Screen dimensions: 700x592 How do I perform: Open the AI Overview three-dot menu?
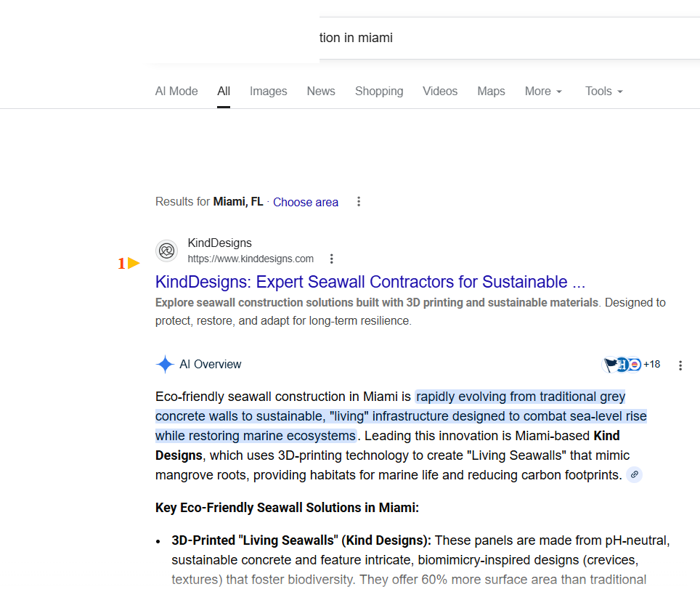680,365
